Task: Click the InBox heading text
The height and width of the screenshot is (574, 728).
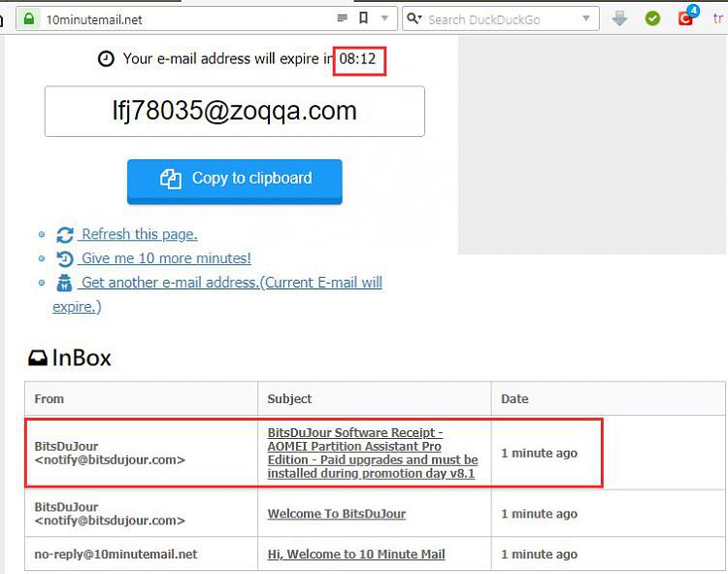Action: tap(82, 358)
